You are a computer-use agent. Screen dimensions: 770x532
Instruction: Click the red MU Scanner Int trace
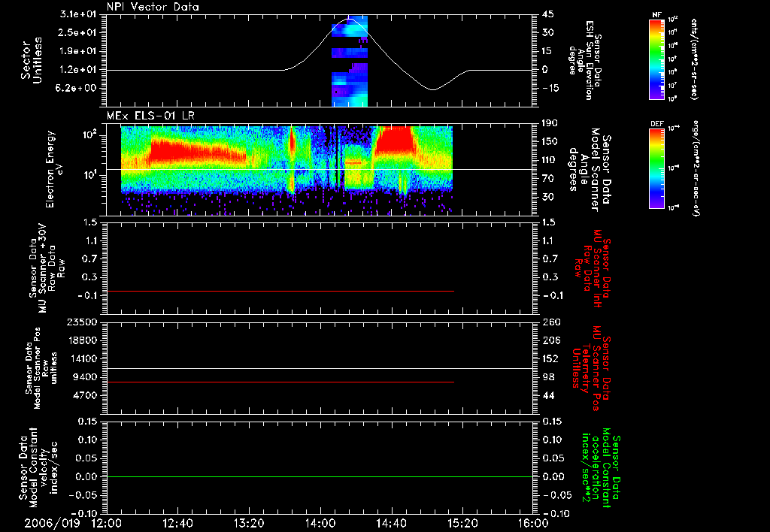point(280,291)
